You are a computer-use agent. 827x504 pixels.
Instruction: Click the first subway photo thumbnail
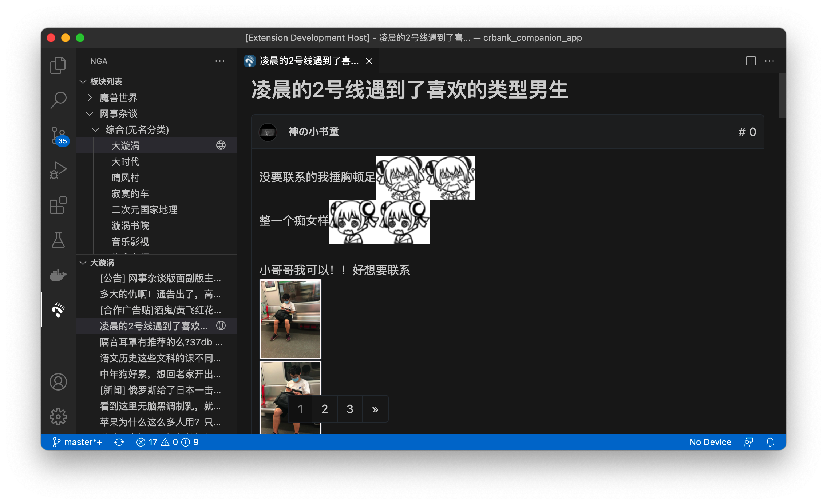290,319
